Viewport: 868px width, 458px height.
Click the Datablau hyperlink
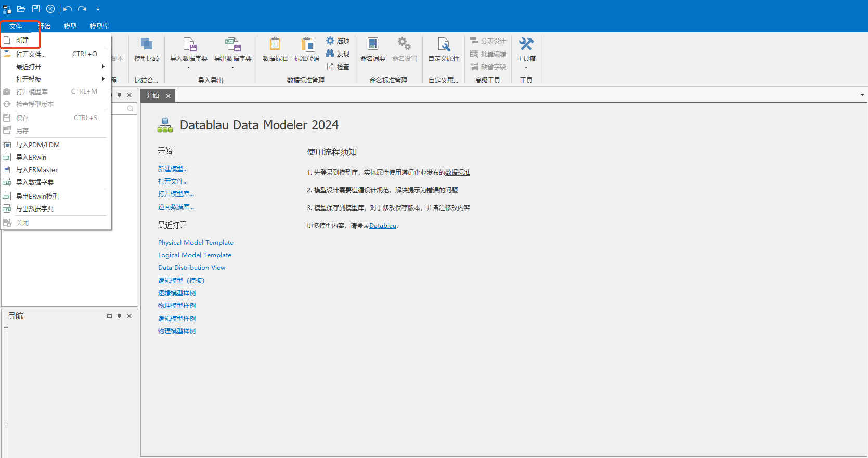click(x=383, y=226)
